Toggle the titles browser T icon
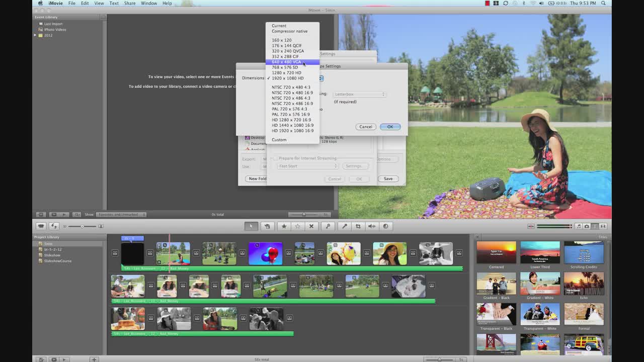The width and height of the screenshot is (644, 362). tap(595, 226)
